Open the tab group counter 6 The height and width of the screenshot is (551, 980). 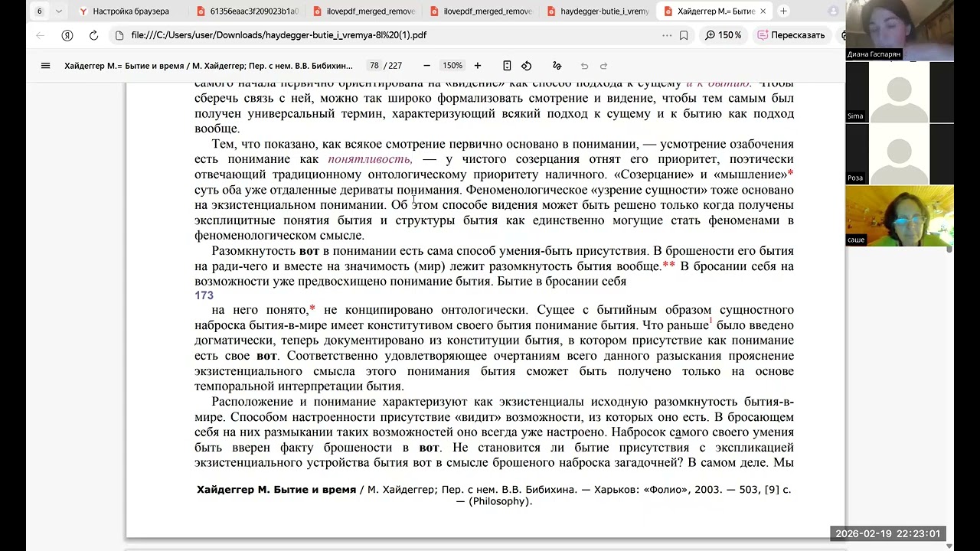point(39,11)
